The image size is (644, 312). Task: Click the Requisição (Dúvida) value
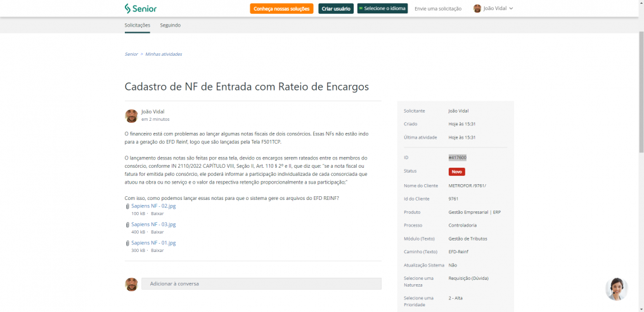468,278
